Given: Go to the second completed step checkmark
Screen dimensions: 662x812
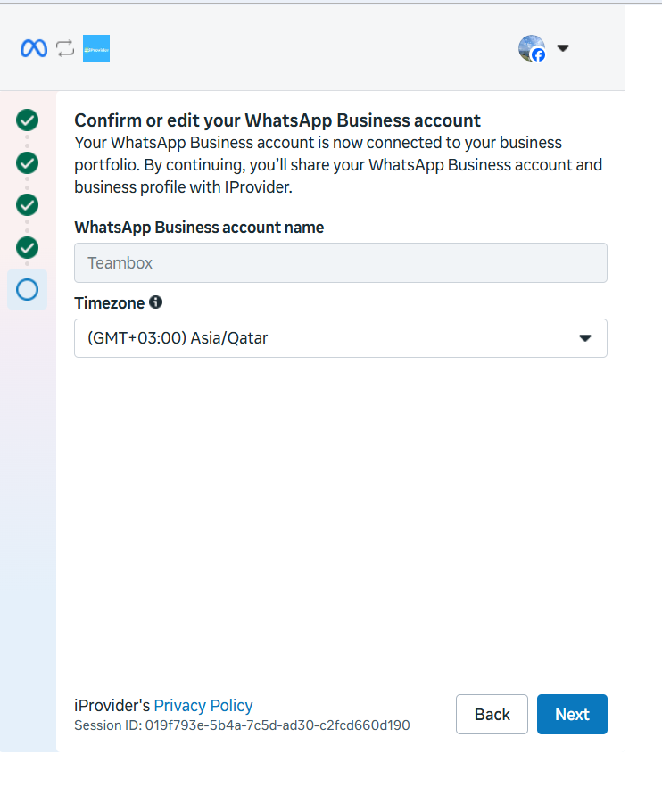Looking at the screenshot, I should click(x=27, y=162).
